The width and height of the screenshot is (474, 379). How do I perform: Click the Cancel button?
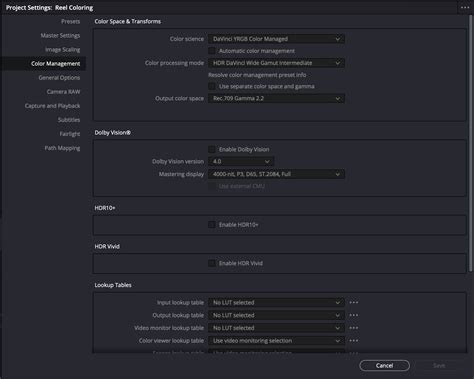(x=384, y=365)
